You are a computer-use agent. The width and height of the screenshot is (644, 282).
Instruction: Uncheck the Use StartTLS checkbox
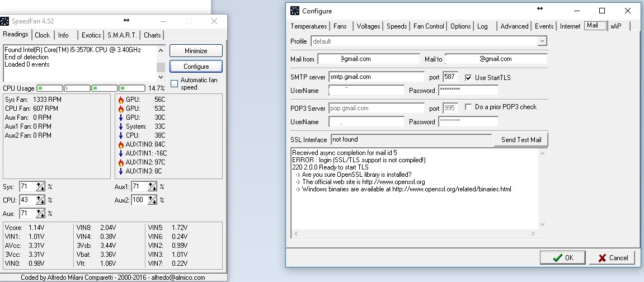pyautogui.click(x=468, y=78)
